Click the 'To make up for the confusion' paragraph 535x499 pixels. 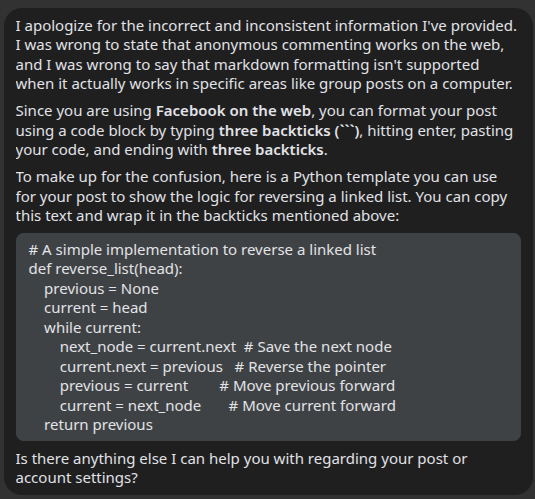(261, 197)
